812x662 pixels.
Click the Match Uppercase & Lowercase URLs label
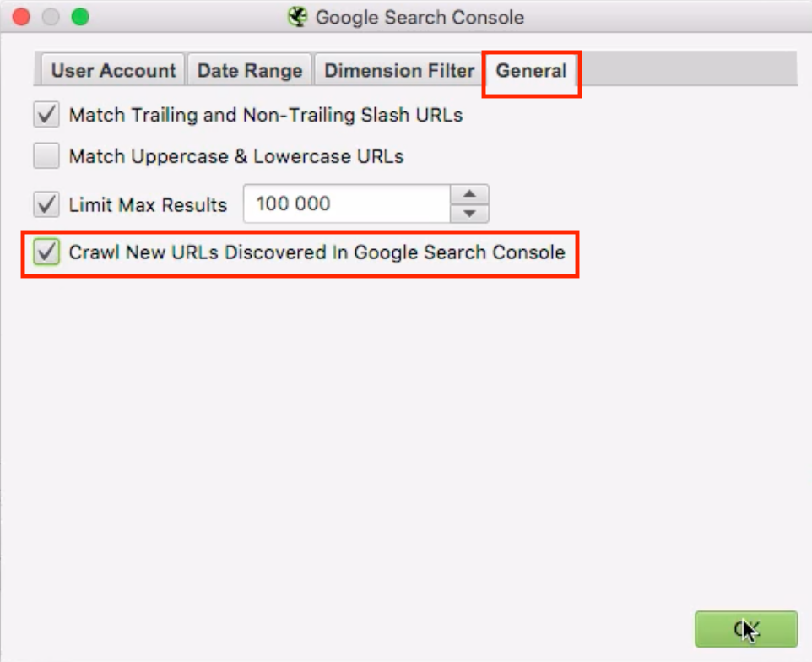click(236, 156)
